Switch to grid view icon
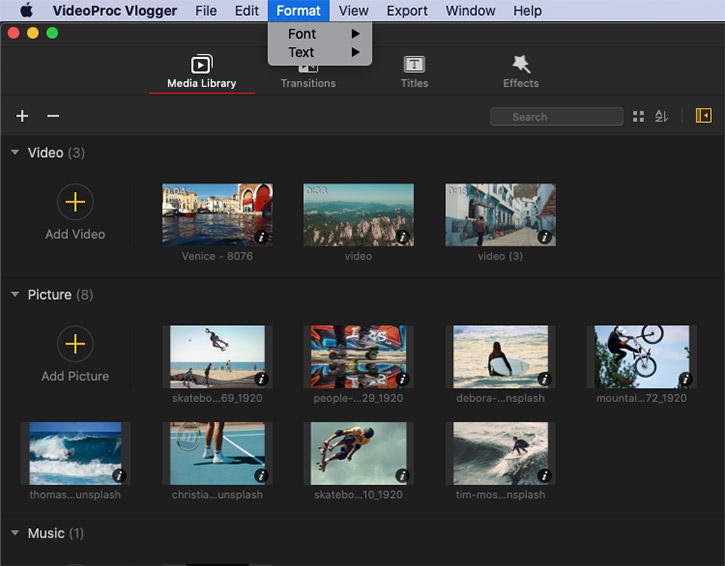 pyautogui.click(x=639, y=117)
